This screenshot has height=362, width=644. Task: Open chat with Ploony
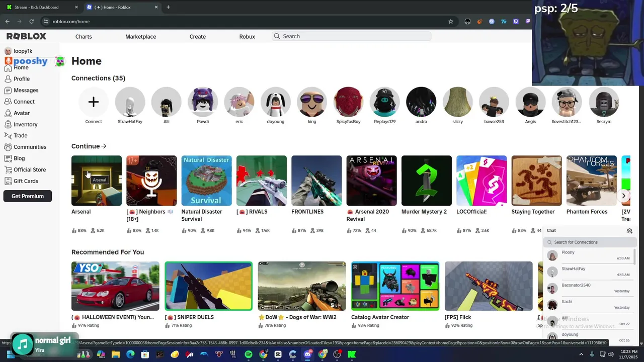(x=588, y=255)
